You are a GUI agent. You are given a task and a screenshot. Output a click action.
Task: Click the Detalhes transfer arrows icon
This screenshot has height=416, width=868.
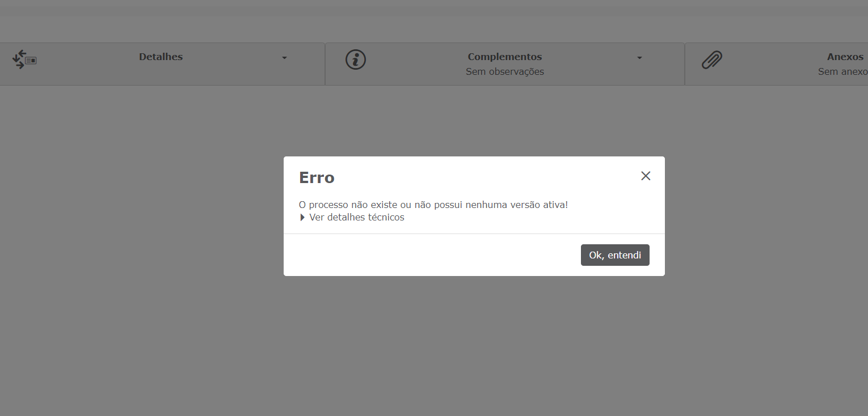pyautogui.click(x=24, y=60)
